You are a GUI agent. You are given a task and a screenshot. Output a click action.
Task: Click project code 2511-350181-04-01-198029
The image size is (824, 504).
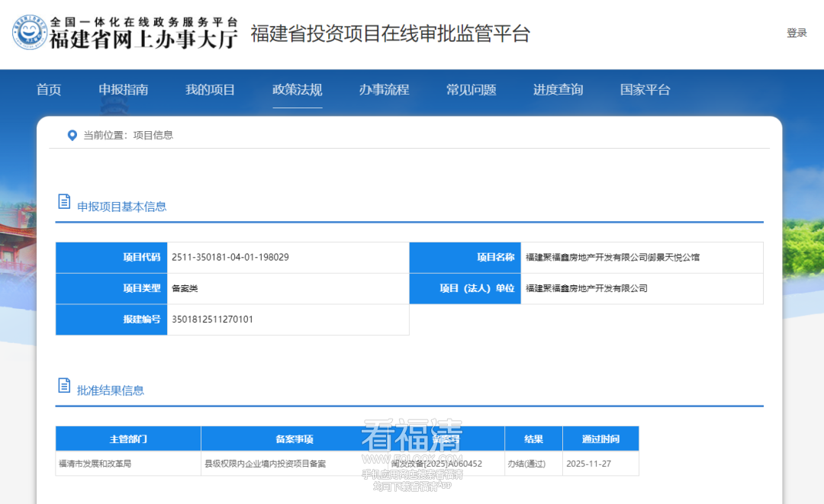coord(230,258)
